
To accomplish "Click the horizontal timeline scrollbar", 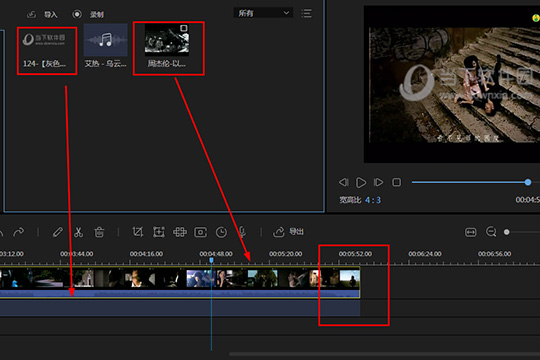I will (x=384, y=354).
